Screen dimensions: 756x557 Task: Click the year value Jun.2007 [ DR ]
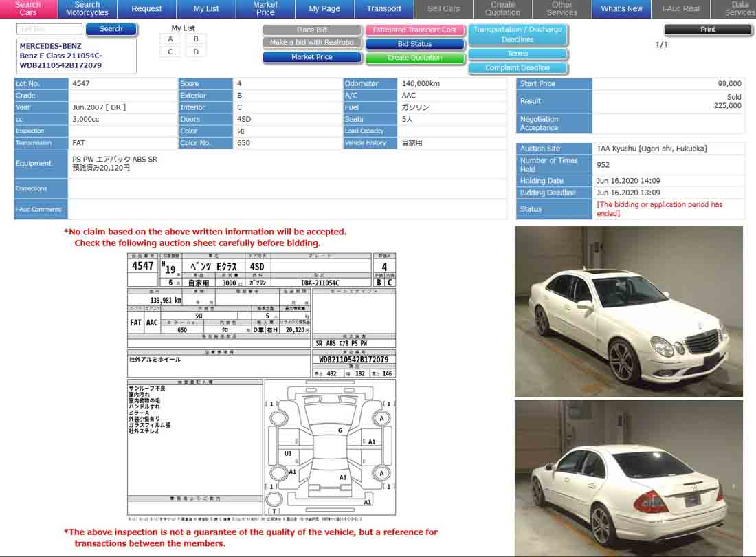[99, 107]
